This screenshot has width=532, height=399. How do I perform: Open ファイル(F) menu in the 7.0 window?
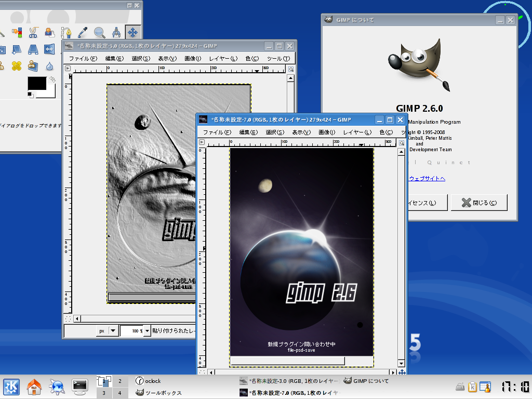pos(217,132)
